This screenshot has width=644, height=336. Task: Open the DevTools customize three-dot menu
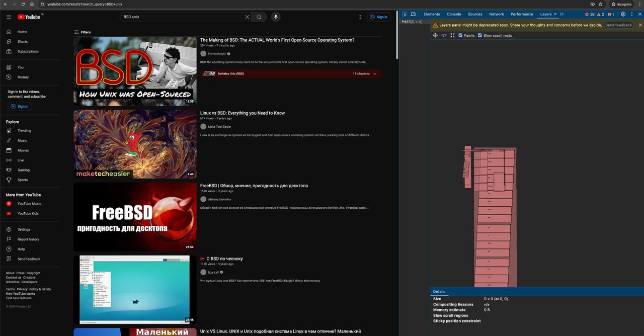tap(632, 14)
